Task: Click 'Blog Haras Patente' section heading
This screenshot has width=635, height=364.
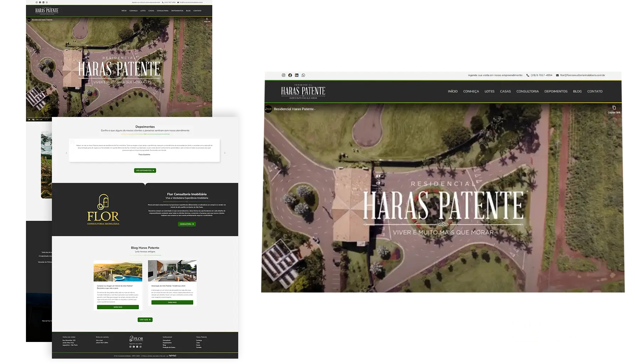Action: point(145,248)
